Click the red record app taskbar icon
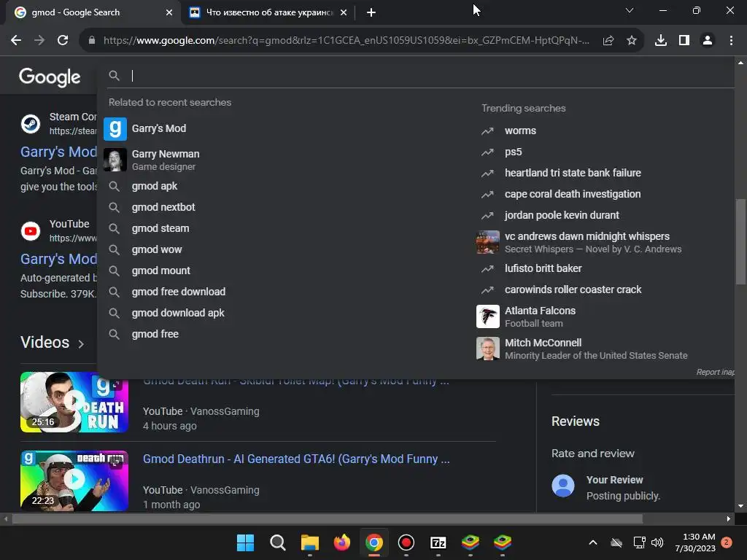This screenshot has height=560, width=747. (x=406, y=542)
